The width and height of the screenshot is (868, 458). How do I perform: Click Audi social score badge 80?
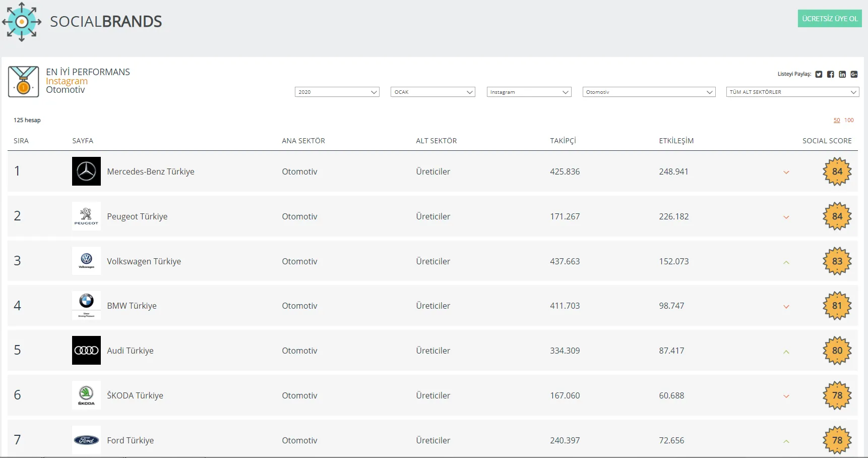tap(837, 351)
